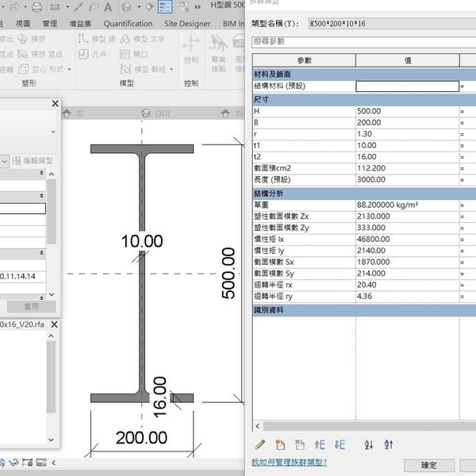
Task: Click the pencil edit parameter icon
Action: [259, 444]
